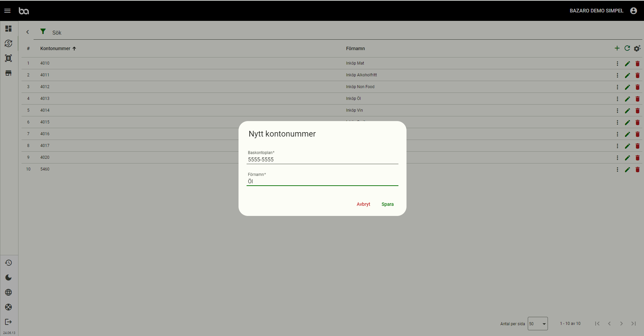
Task: Click the Baskontoplan input field
Action: click(323, 159)
